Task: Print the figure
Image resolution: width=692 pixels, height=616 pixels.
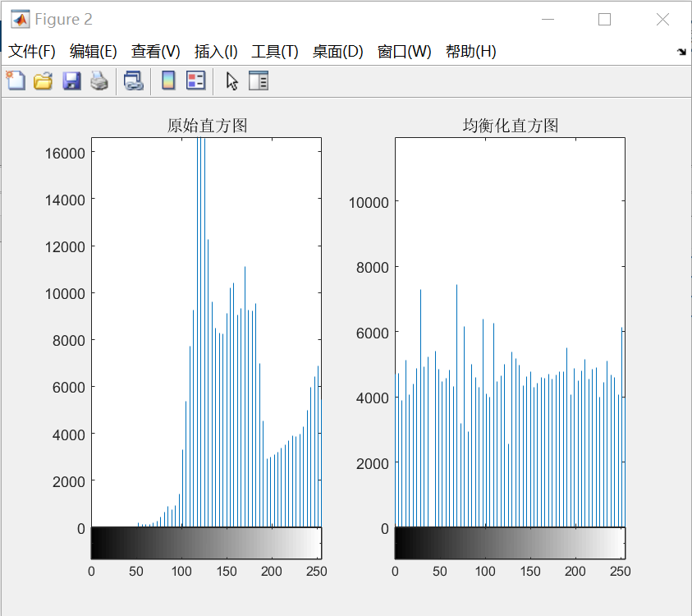Action: (99, 80)
